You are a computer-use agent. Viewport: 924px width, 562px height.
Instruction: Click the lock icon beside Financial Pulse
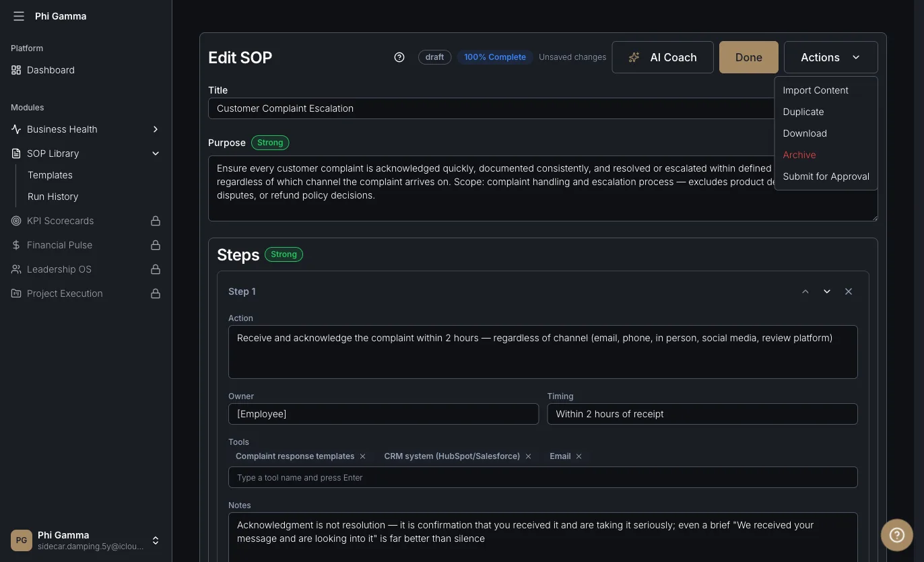click(156, 245)
